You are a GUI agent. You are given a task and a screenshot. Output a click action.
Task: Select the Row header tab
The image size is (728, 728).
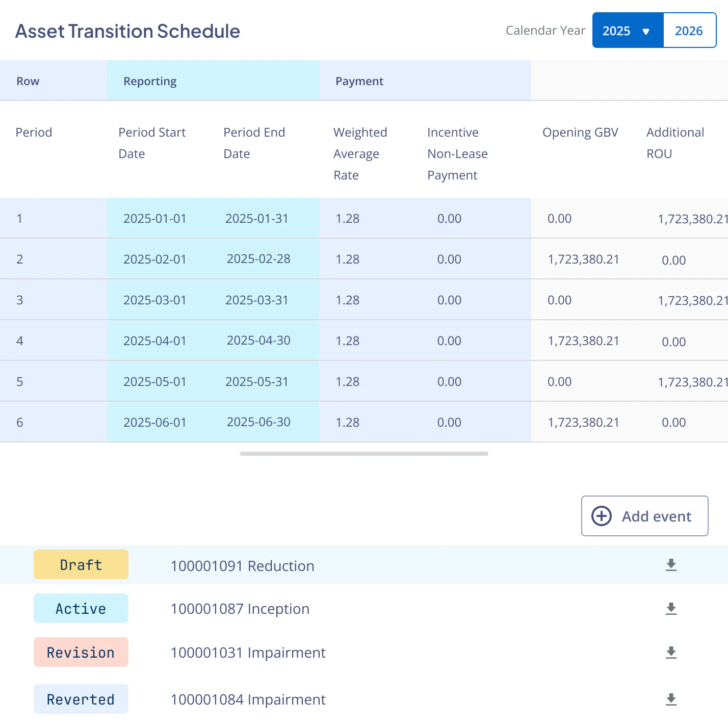click(x=28, y=81)
